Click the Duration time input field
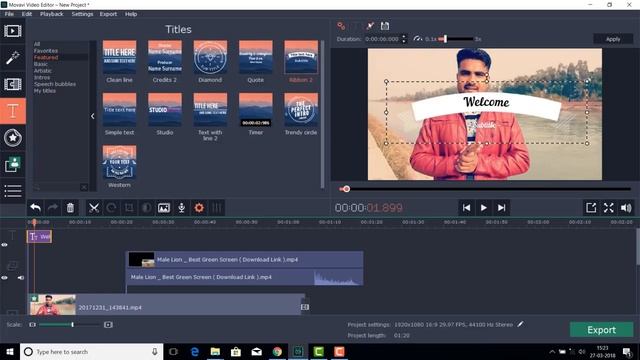Screen dimensions: 640x360 pos(382,39)
